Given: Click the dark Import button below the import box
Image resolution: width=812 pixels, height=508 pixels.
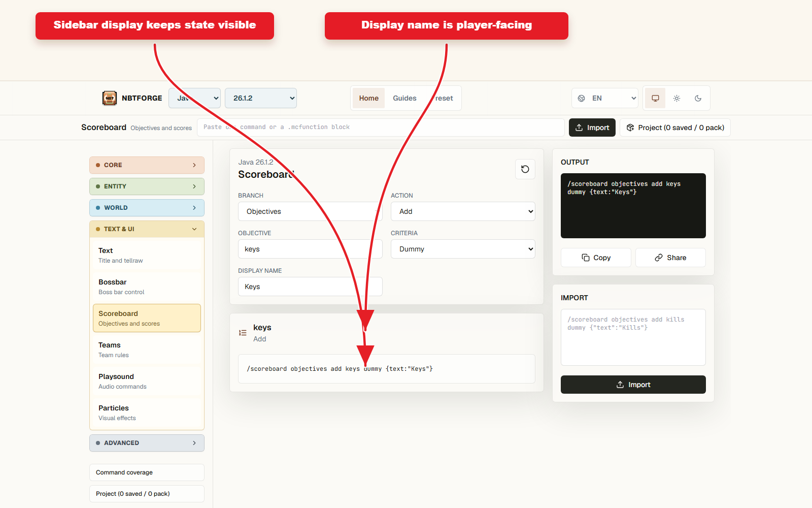Looking at the screenshot, I should point(633,385).
